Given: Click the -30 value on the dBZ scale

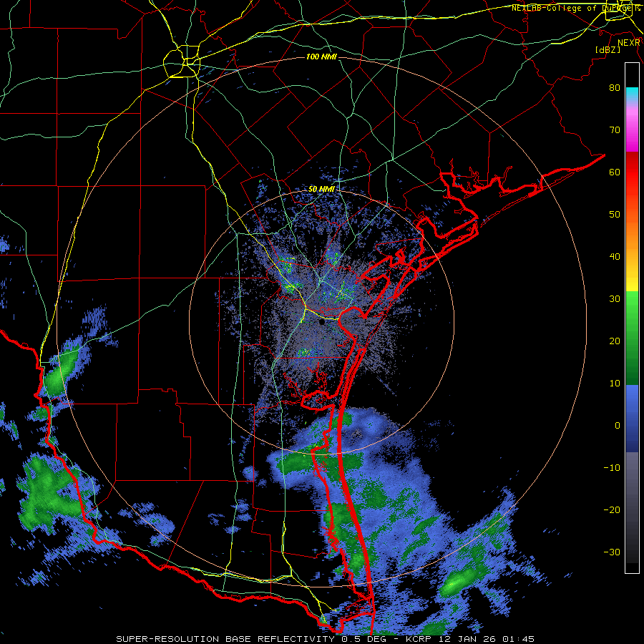Looking at the screenshot, I should tap(612, 552).
